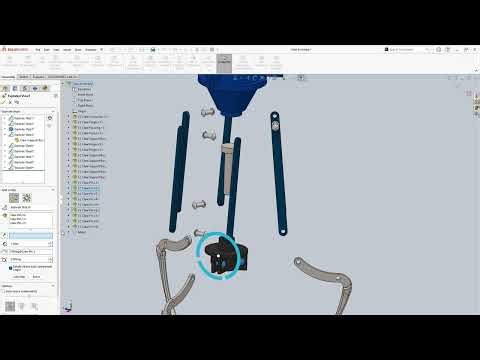This screenshot has height=360, width=480.
Task: Toggle Rotate about each component origin checkbox
Action: [x=10, y=268]
